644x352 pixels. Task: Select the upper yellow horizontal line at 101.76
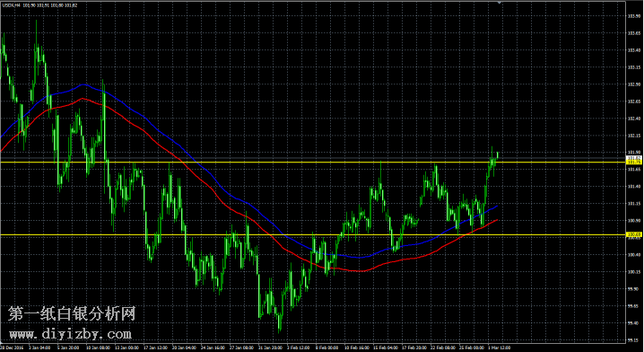(x=312, y=163)
